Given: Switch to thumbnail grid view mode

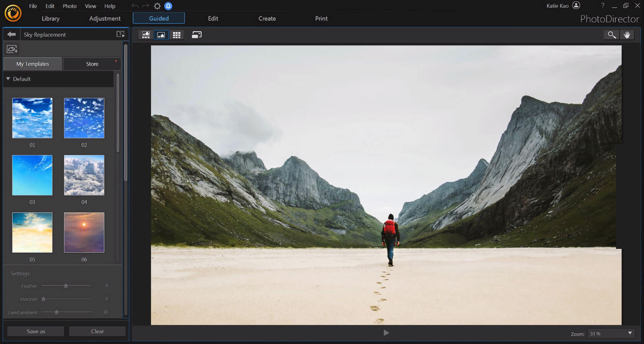Looking at the screenshot, I should pyautogui.click(x=176, y=35).
